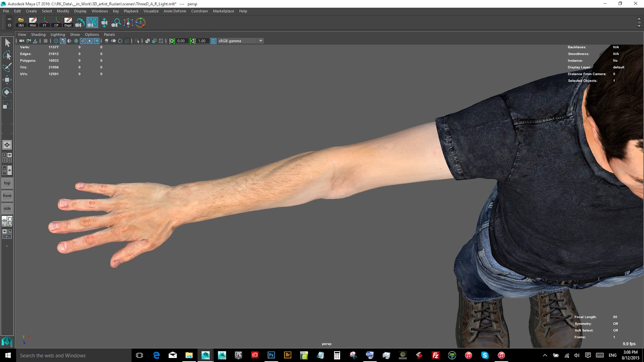The image size is (644, 362).
Task: Toggle viewport shadows button
Action: (x=97, y=41)
